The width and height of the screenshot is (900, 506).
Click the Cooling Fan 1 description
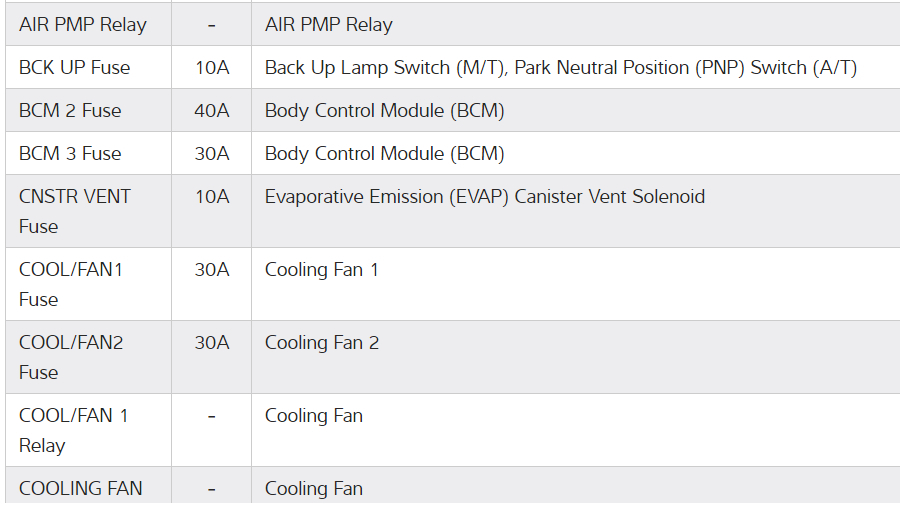pos(321,270)
